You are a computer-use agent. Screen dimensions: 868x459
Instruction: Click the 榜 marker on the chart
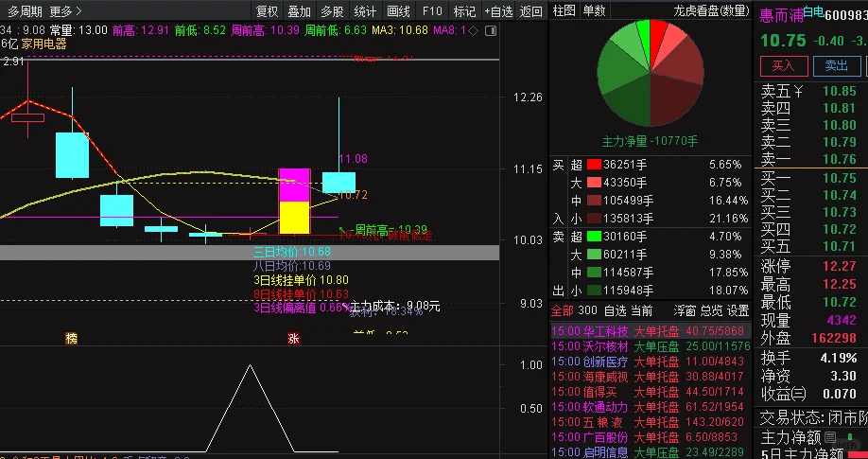tap(72, 338)
